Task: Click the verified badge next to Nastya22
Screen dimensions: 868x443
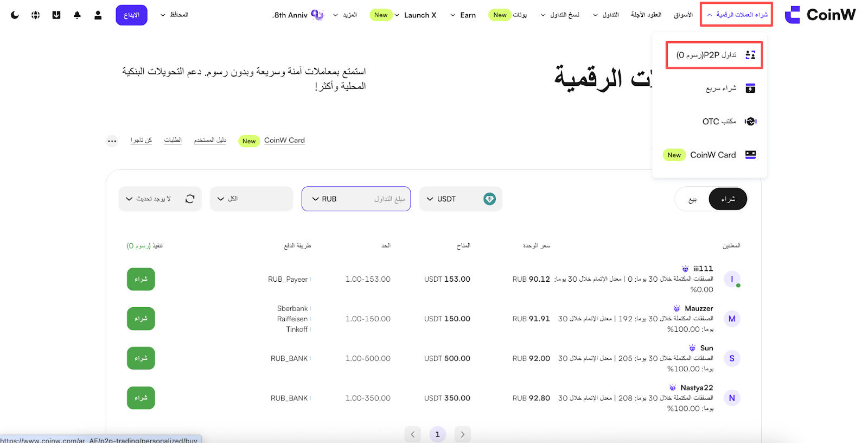Action: (x=673, y=388)
